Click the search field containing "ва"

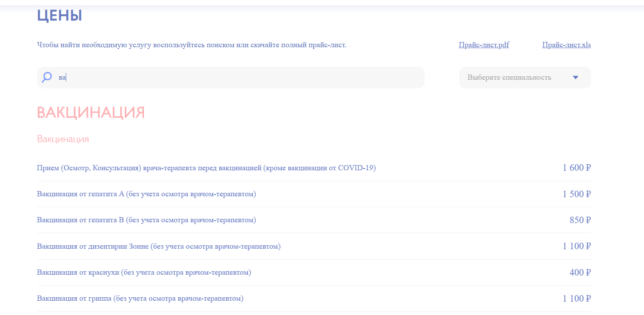coord(234,78)
